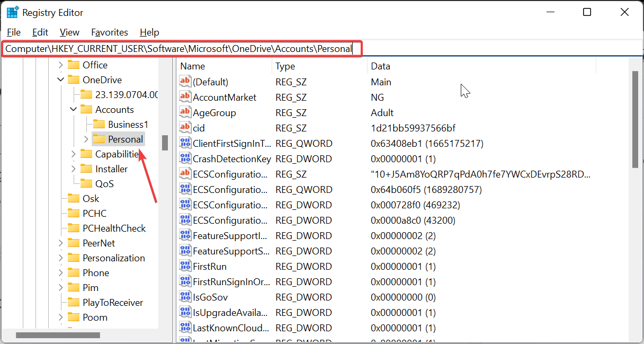
Task: Select the (Default) string value icon
Action: click(x=185, y=82)
